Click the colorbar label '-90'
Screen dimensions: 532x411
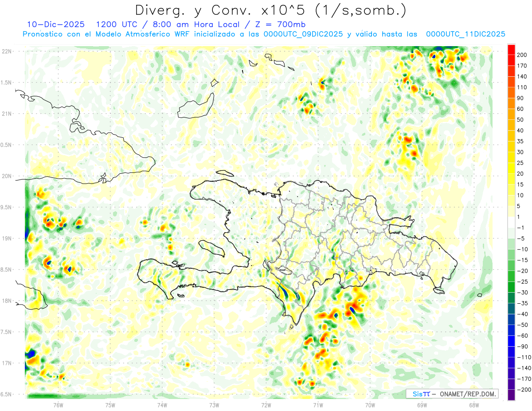click(x=523, y=346)
